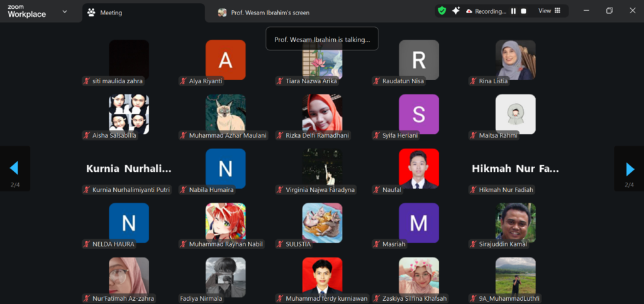Open the View layout menu
The width and height of the screenshot is (644, 304).
pyautogui.click(x=547, y=11)
